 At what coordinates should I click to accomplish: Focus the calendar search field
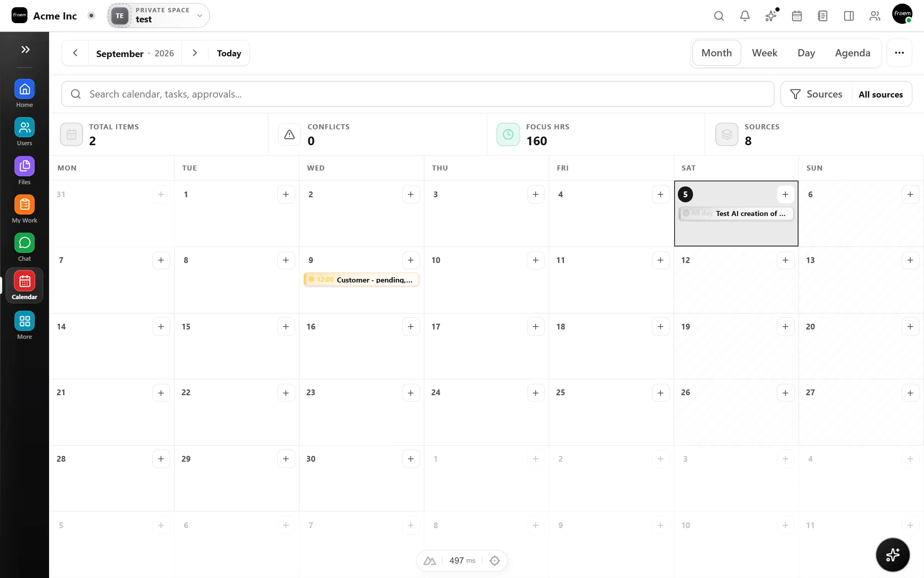point(418,94)
